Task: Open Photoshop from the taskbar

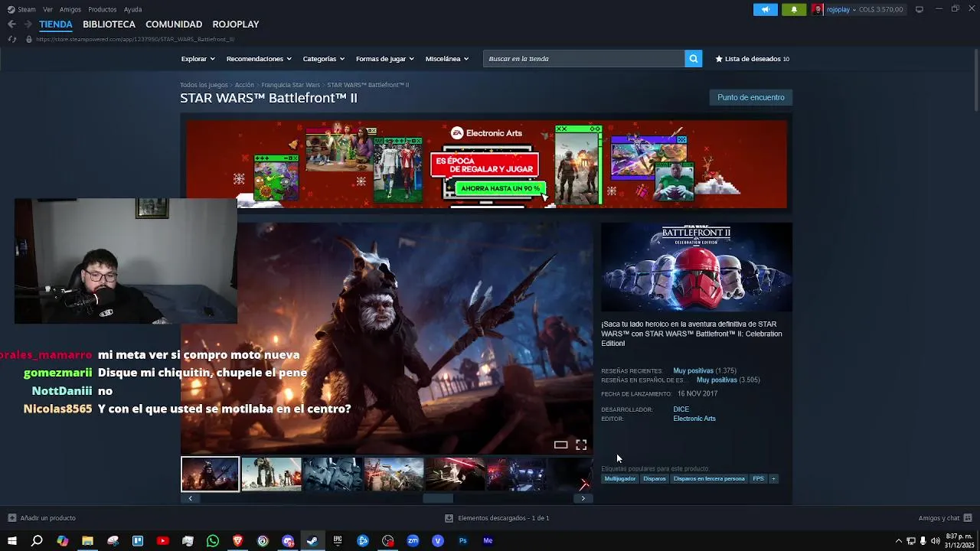Action: click(x=462, y=541)
